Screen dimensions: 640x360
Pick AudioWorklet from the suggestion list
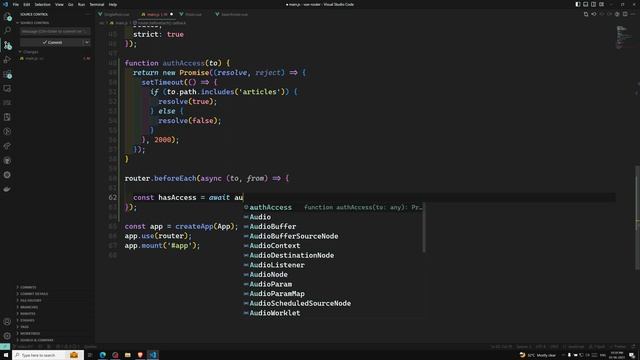point(333,313)
